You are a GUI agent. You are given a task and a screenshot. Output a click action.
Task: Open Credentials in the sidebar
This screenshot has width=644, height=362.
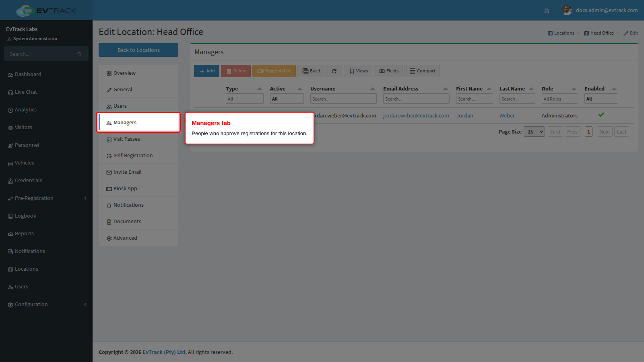coord(46,181)
